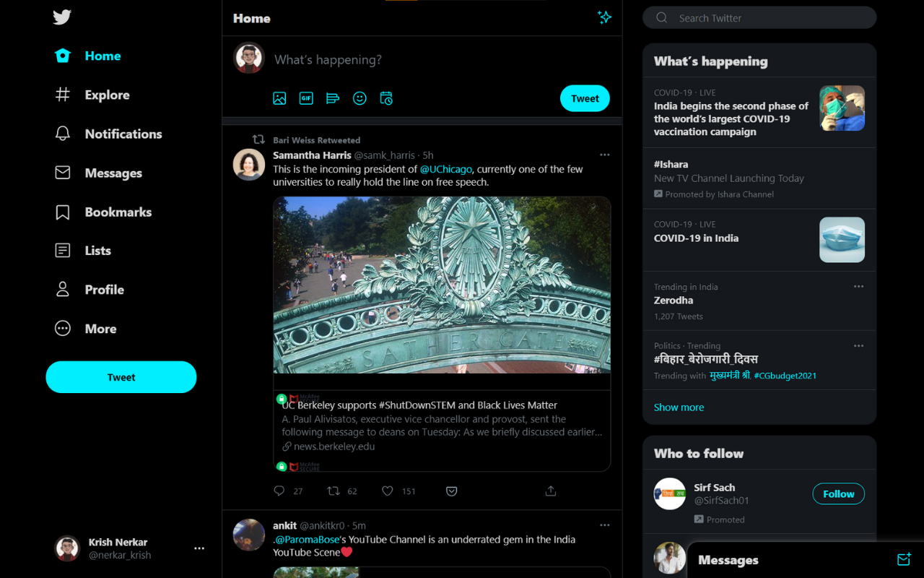Click the Search Twitter field
Image resolution: width=924 pixels, height=578 pixels.
click(759, 17)
